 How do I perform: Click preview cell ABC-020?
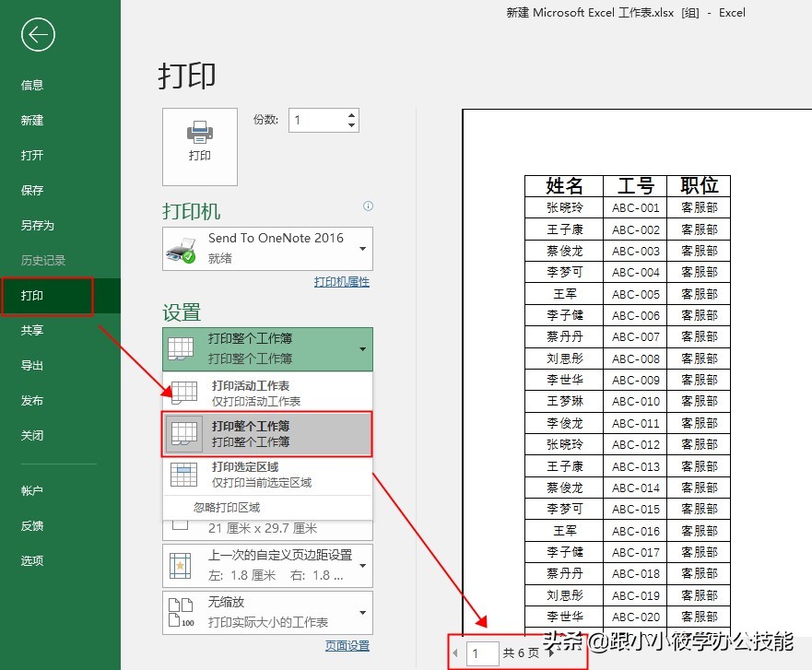(x=635, y=617)
